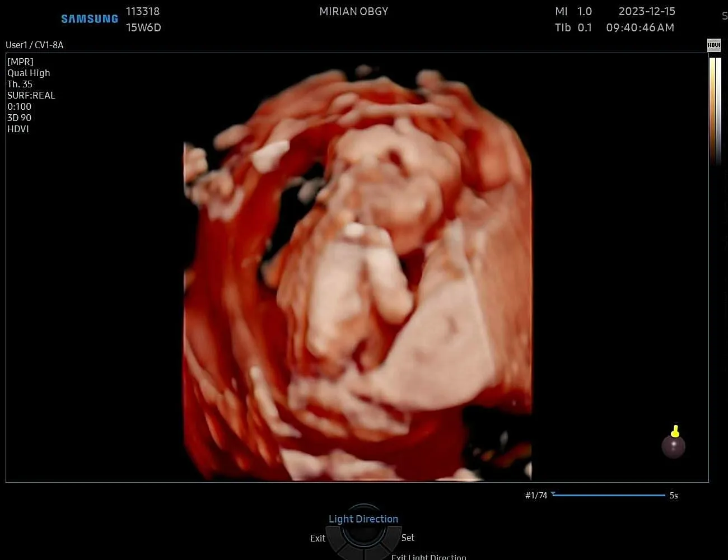Click the SURF:REAL render mode text
Screen dimensions: 728x560
(31, 95)
